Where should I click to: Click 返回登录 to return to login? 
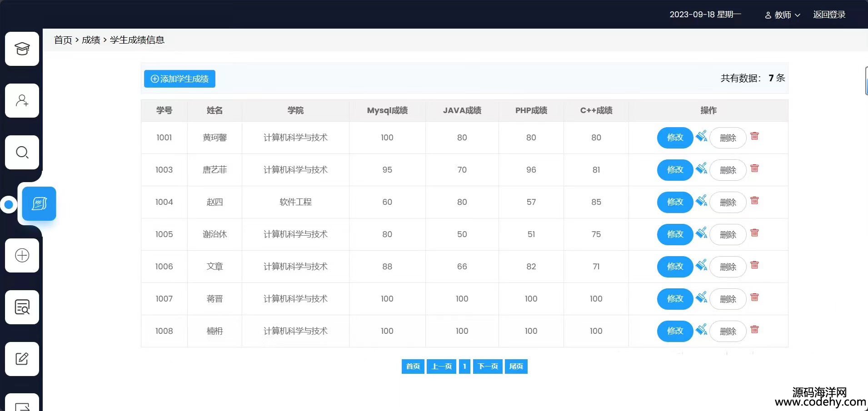(x=829, y=15)
